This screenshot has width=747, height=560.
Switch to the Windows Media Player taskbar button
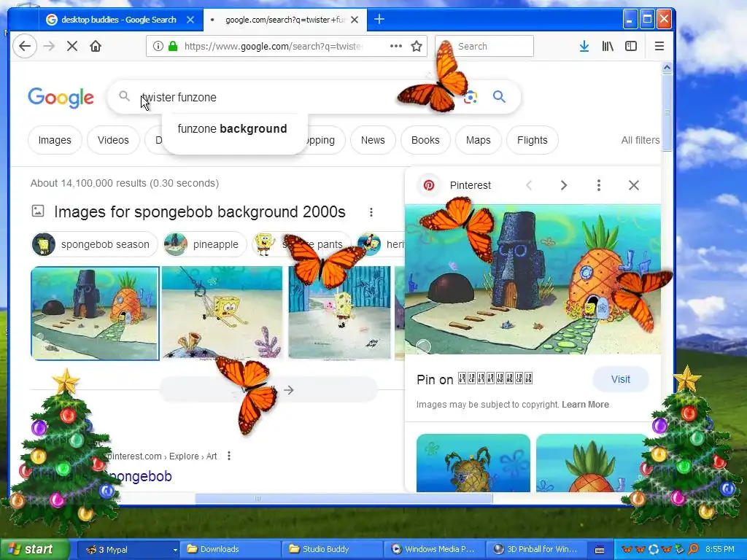tap(435, 550)
